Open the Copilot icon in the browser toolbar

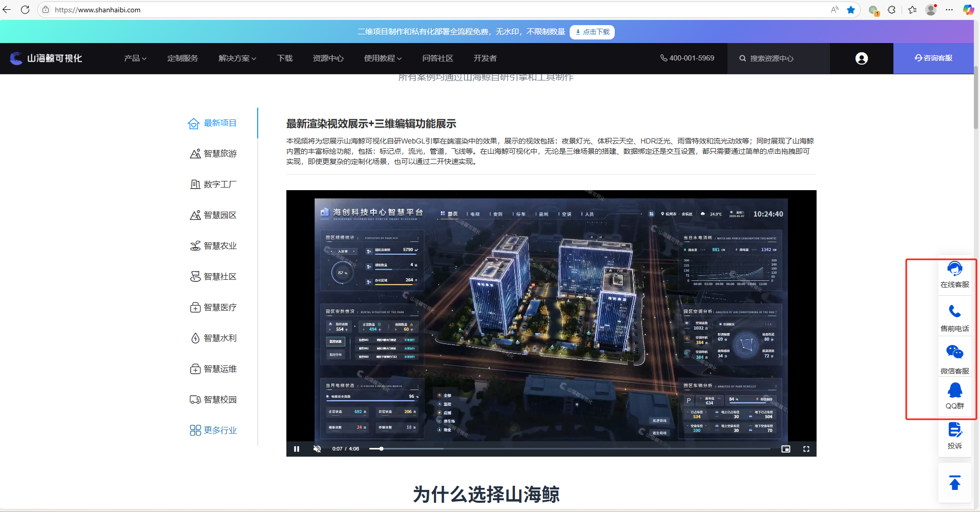click(968, 10)
